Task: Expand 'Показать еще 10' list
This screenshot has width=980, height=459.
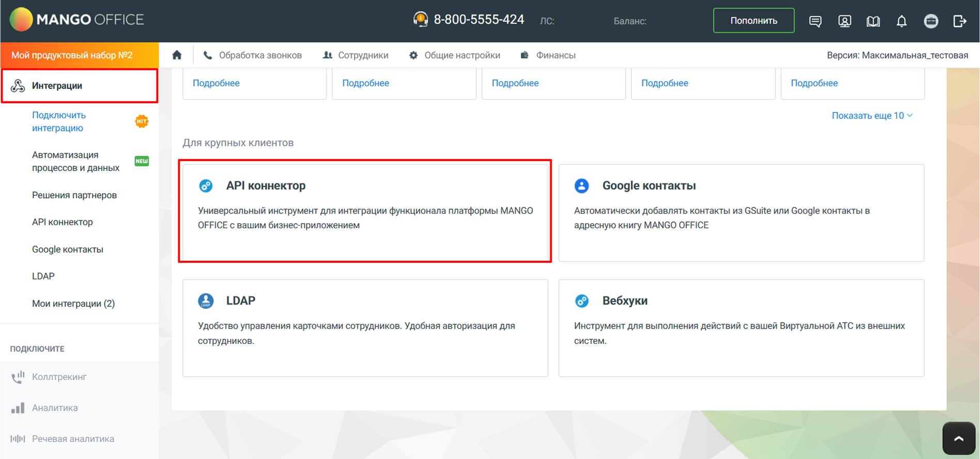Action: click(872, 116)
